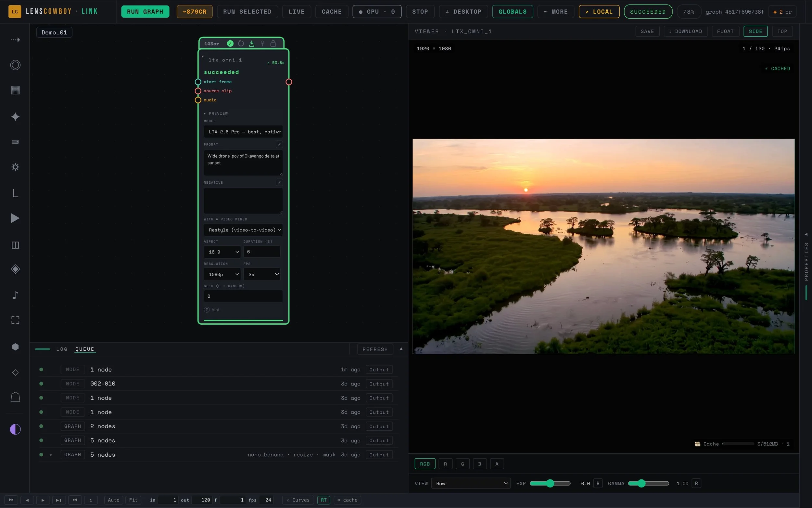Screen dimensions: 812x508
Task: Select the TOP viewer layout tab
Action: 782,31
